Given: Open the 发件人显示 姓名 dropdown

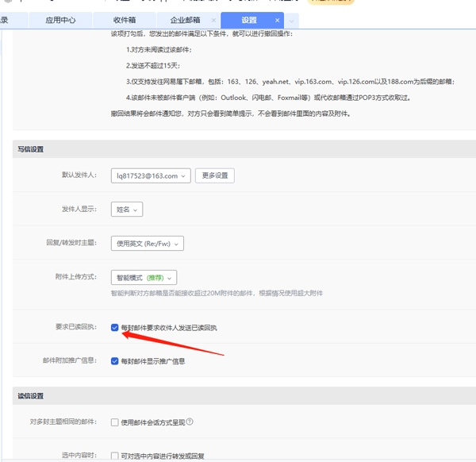Looking at the screenshot, I should coord(126,210).
